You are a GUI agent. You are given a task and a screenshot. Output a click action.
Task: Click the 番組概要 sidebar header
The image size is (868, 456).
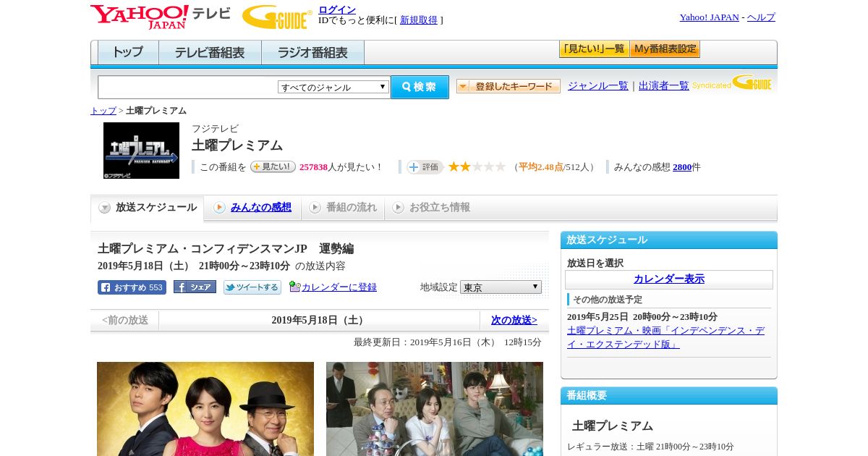(x=669, y=396)
